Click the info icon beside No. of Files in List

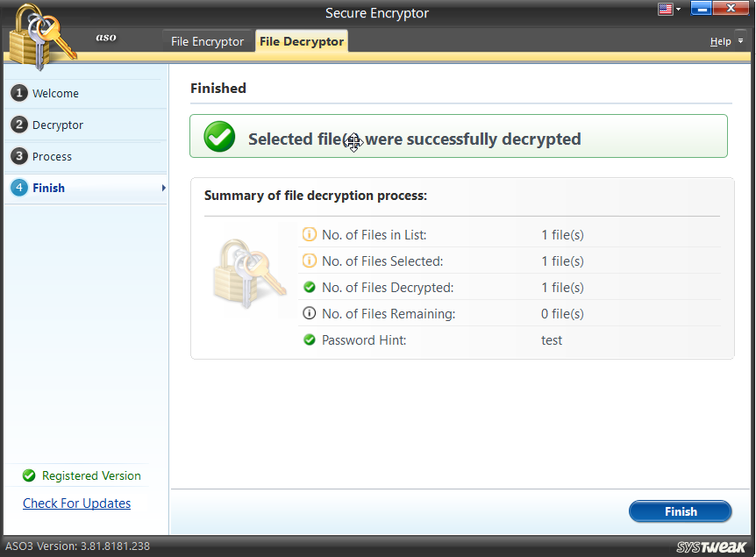click(308, 234)
